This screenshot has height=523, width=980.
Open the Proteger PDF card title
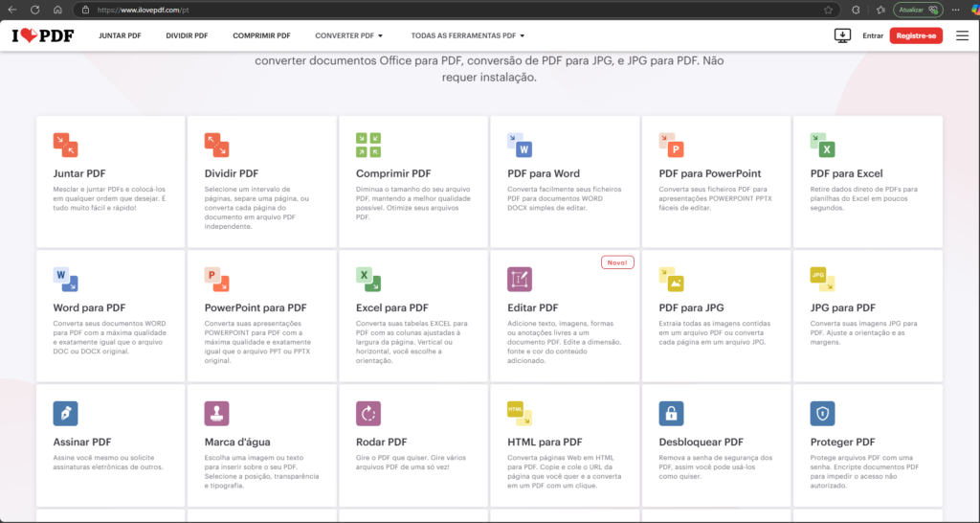[x=842, y=442]
